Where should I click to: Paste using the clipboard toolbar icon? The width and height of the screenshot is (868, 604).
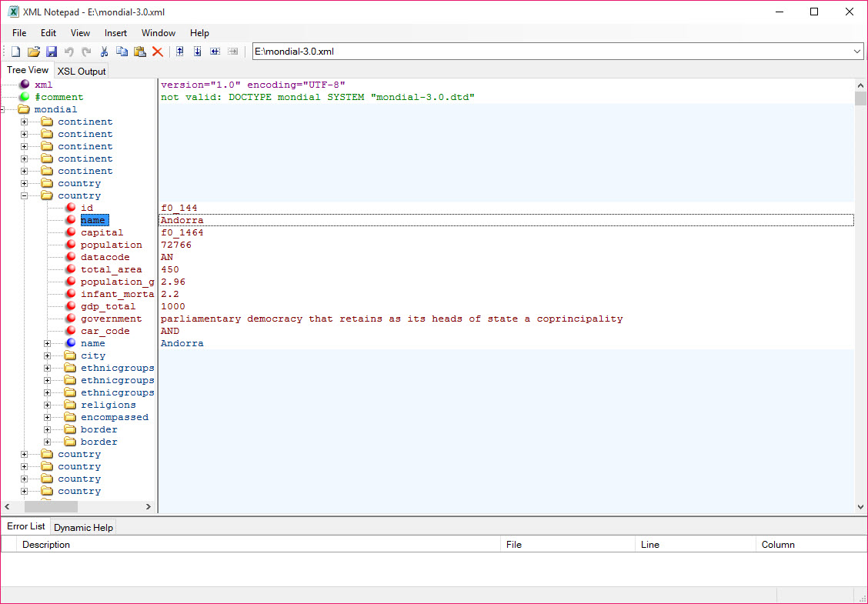139,52
